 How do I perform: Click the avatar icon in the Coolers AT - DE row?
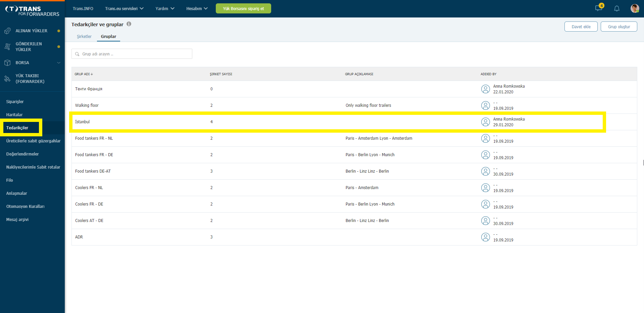coord(486,221)
